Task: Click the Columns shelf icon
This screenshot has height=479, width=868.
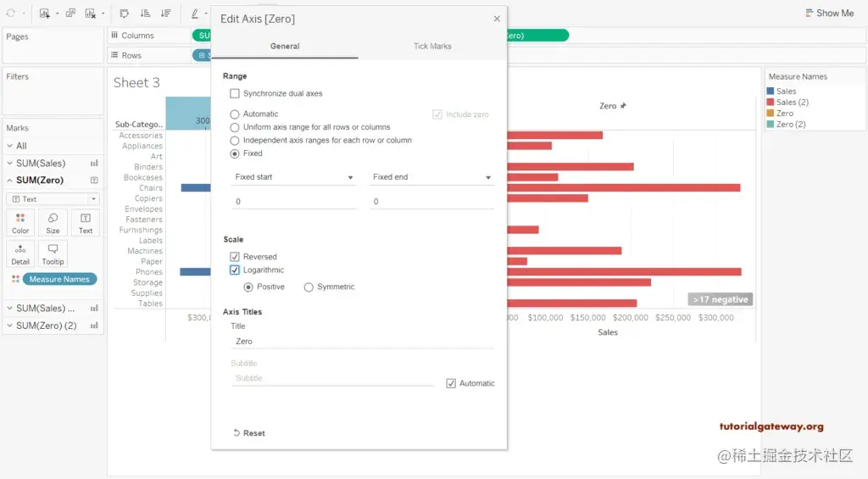Action: click(x=114, y=35)
